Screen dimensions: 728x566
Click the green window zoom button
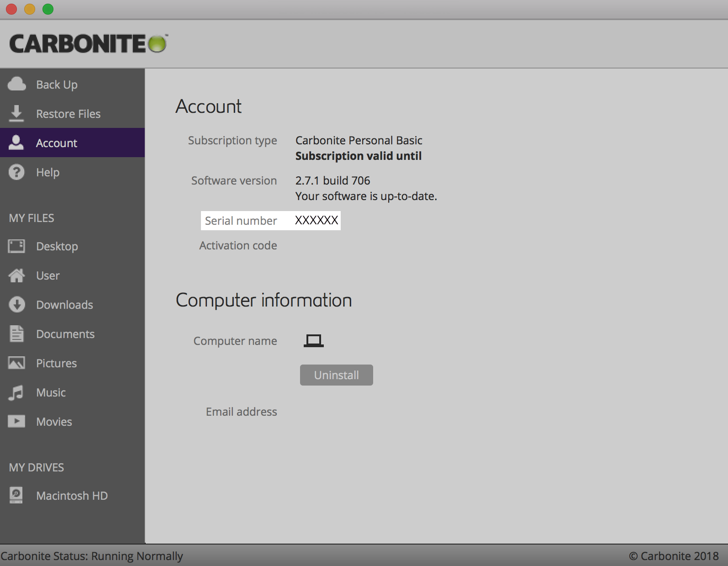point(48,9)
